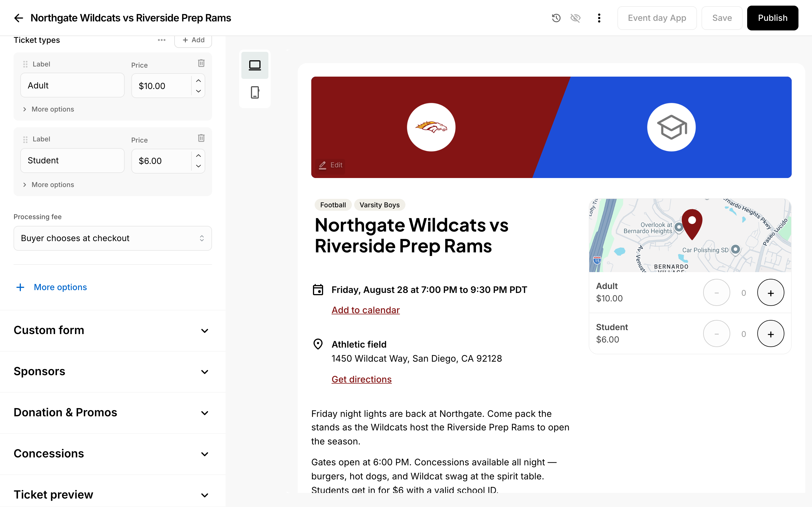This screenshot has width=812, height=507.
Task: Switch to mobile preview mode
Action: pyautogui.click(x=255, y=92)
